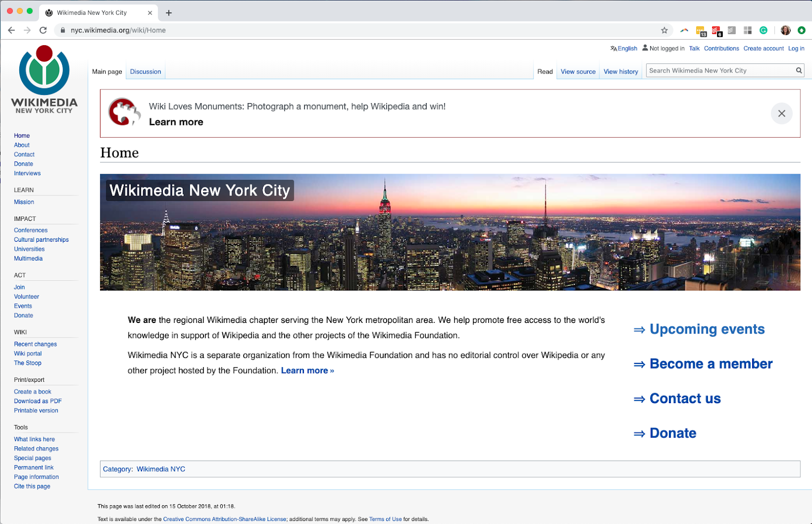
Task: Open the Upcoming events link
Action: pyautogui.click(x=707, y=329)
